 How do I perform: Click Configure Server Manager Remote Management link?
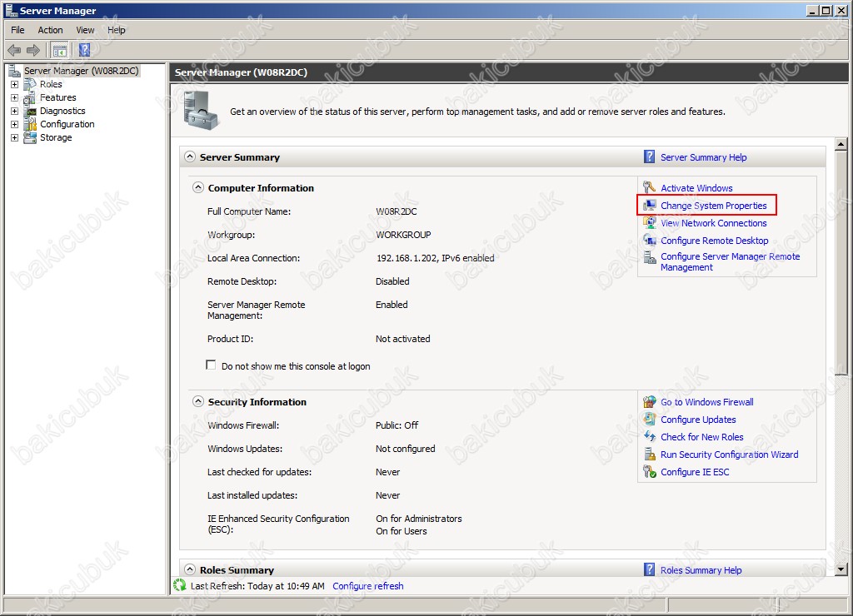[x=730, y=261]
